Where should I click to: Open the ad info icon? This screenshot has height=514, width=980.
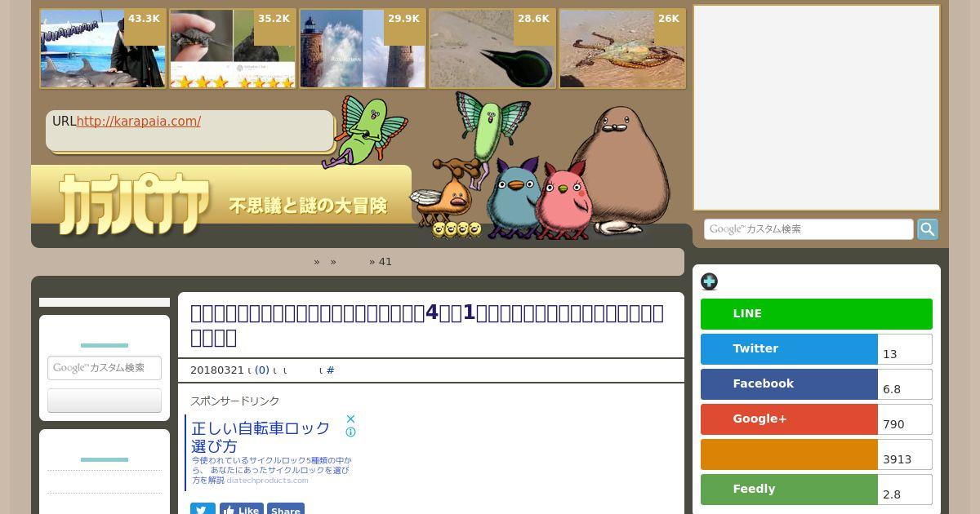click(x=350, y=432)
